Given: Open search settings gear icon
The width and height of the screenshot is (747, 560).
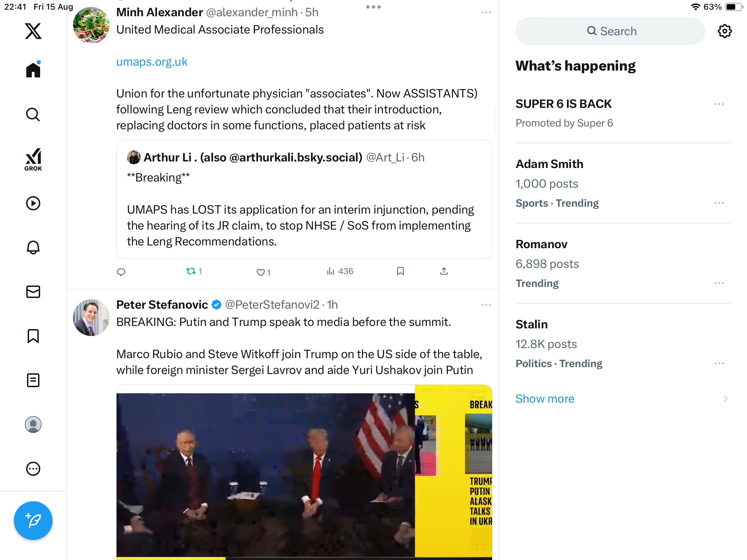Looking at the screenshot, I should pos(725,31).
